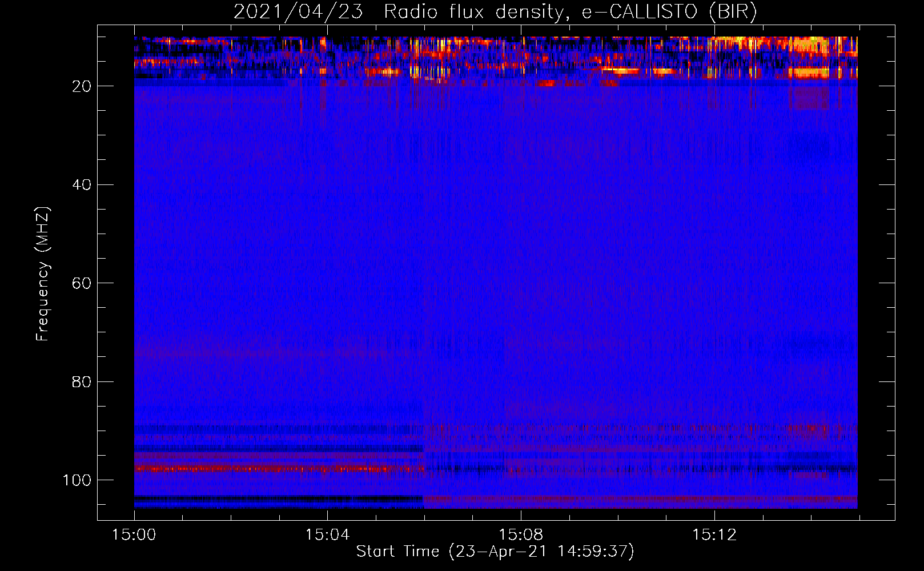Screen dimensions: 924x571
Task: Click the '100' frequency tick label
Action: [77, 480]
